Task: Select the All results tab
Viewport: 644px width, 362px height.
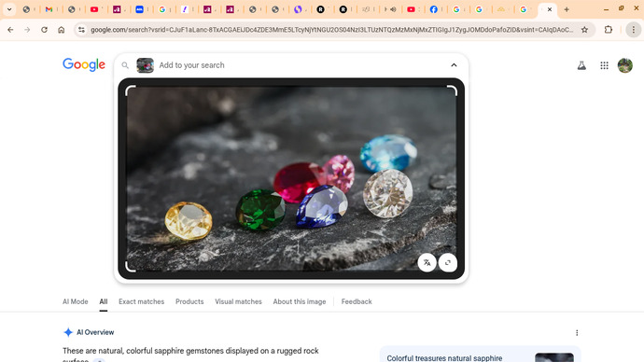Action: click(x=104, y=301)
